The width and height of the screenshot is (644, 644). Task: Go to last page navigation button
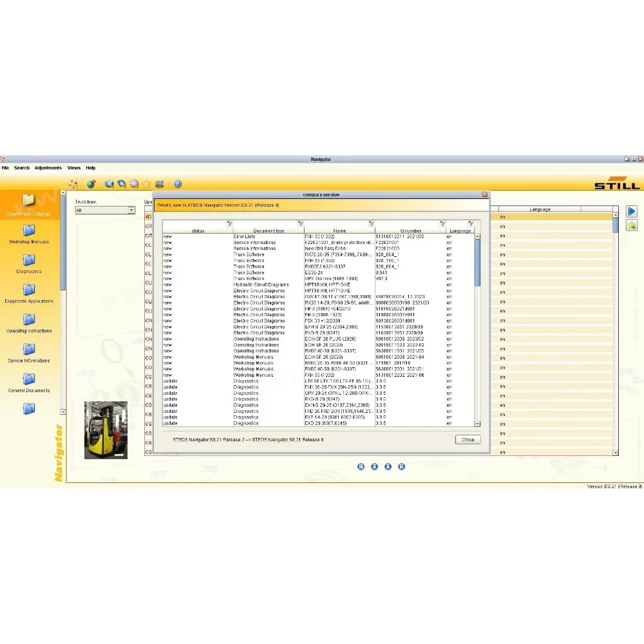coord(402,466)
